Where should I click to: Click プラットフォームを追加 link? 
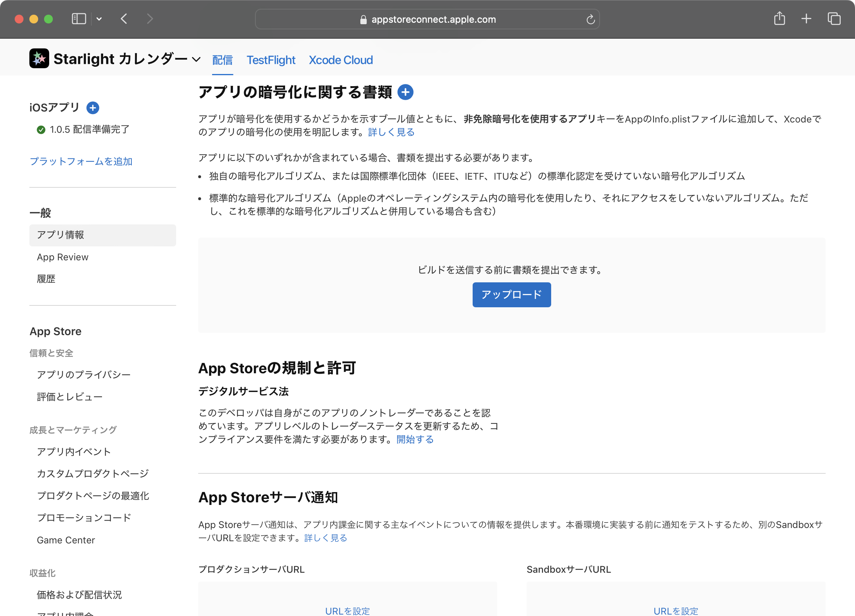click(x=81, y=161)
